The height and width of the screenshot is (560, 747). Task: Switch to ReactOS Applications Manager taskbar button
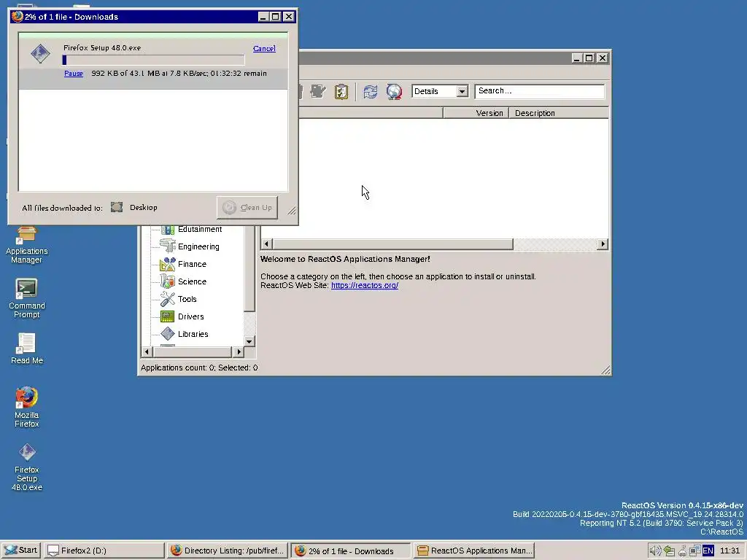pyautogui.click(x=474, y=551)
